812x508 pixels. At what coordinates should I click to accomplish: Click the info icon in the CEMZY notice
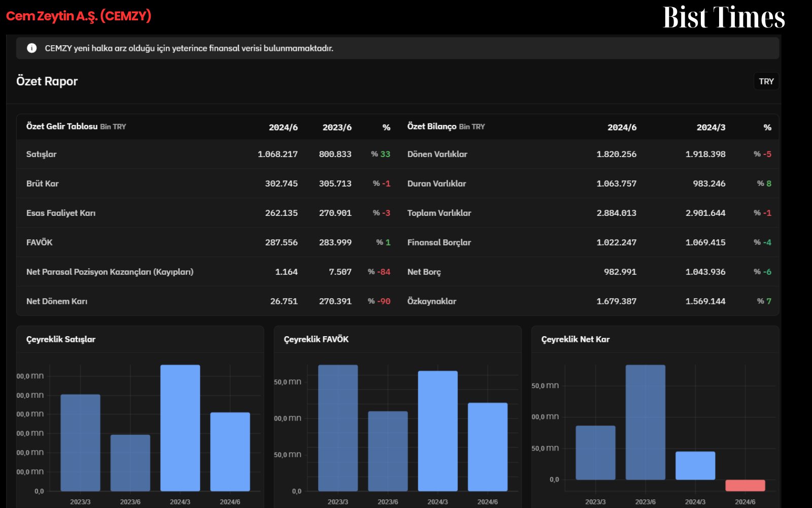32,48
